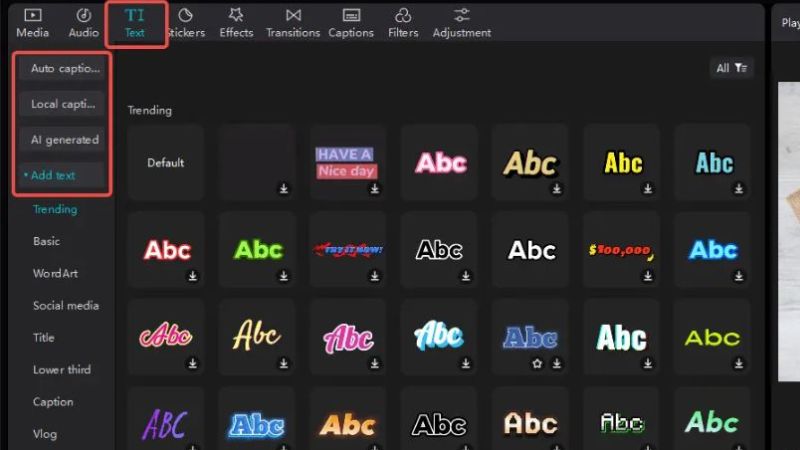800x450 pixels.
Task: Choose the Caption category
Action: (x=53, y=402)
